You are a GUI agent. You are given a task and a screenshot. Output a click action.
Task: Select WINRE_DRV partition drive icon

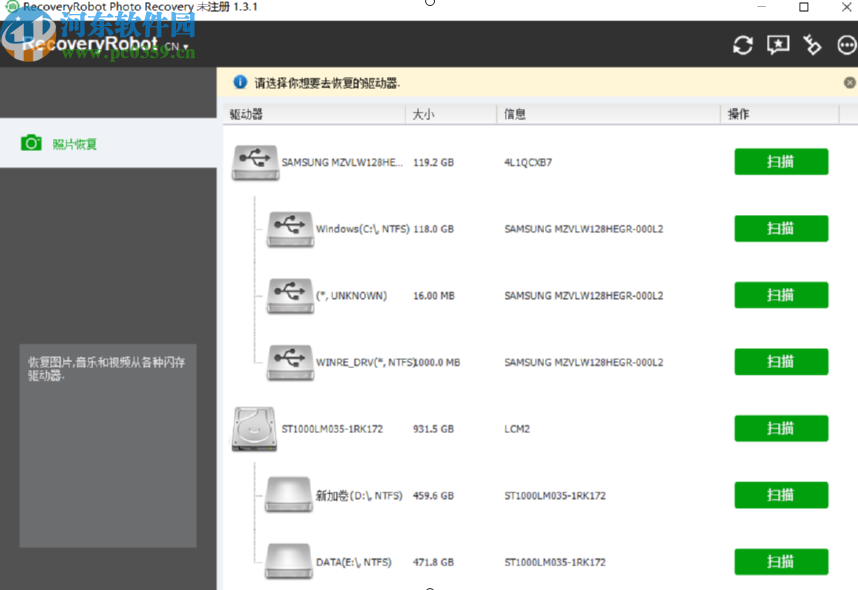tap(290, 362)
